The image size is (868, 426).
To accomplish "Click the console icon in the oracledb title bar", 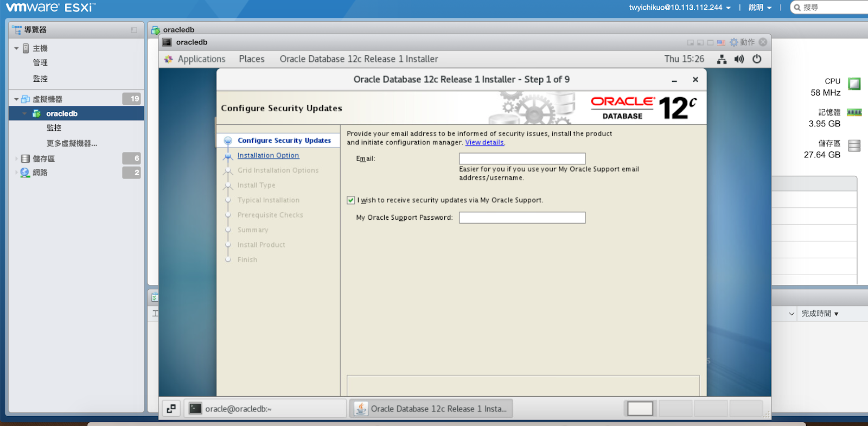I will pos(167,42).
